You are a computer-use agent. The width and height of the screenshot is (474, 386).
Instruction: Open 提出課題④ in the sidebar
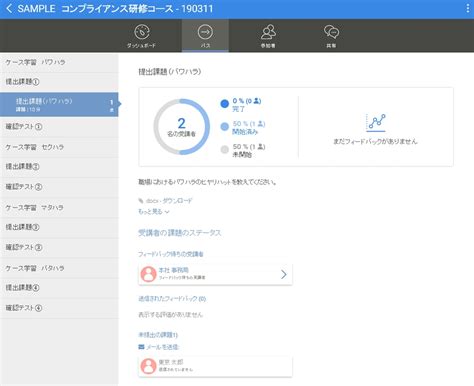pos(59,288)
